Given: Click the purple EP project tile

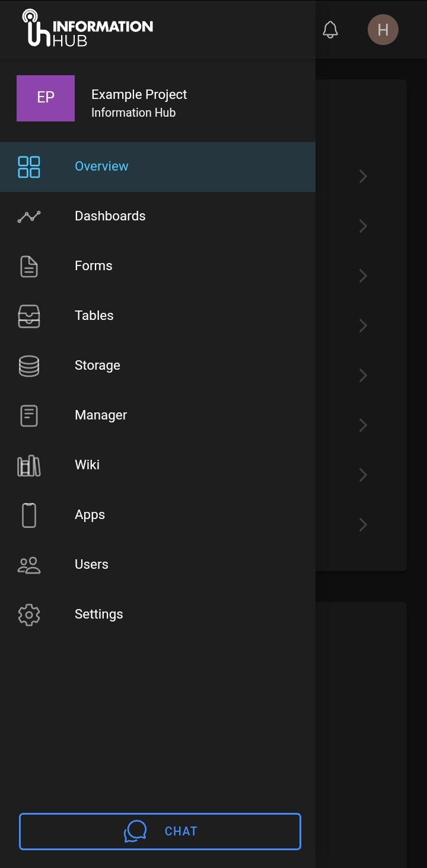Looking at the screenshot, I should click(x=46, y=98).
